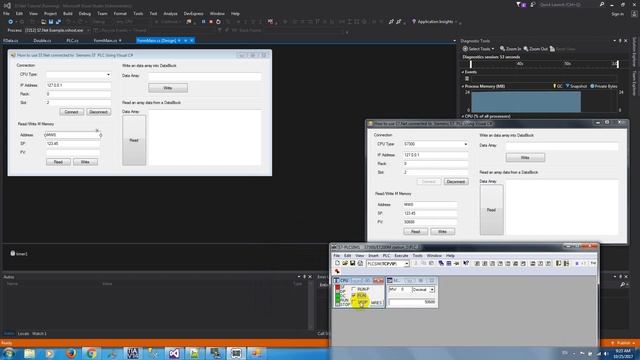
Task: Open PLC menu in S7-PLCSIM
Action: (386, 256)
